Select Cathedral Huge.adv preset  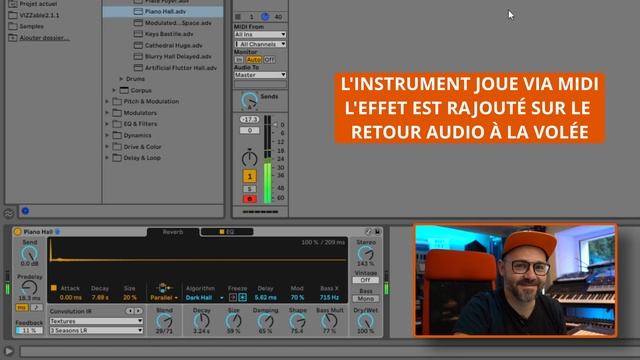[x=173, y=45]
